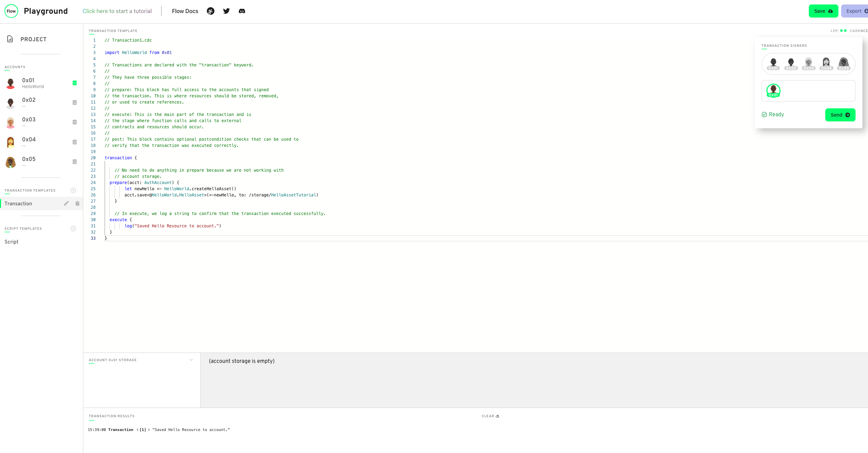Open the Discord icon link
Viewport: 868px width, 453px height.
point(242,11)
